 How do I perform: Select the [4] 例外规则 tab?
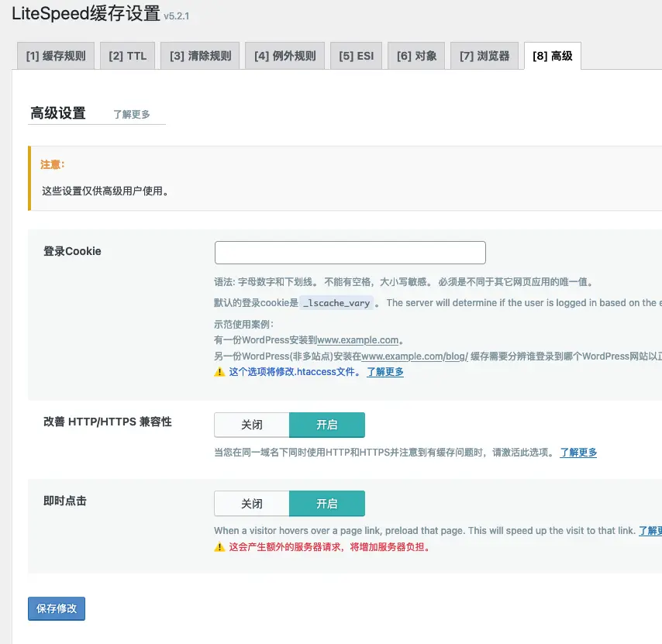point(284,55)
